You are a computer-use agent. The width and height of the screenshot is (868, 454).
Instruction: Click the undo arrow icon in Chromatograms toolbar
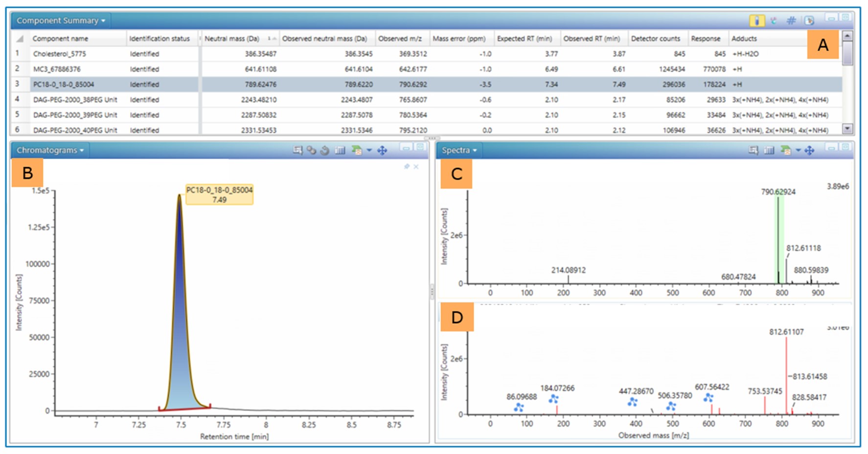click(x=325, y=150)
